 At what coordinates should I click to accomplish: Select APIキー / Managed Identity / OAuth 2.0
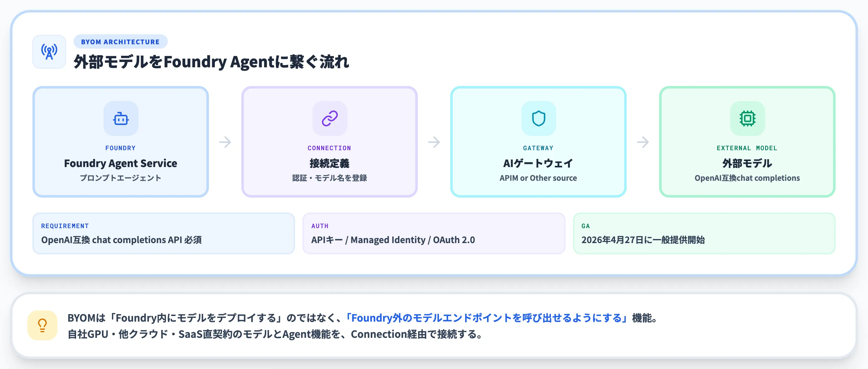393,240
